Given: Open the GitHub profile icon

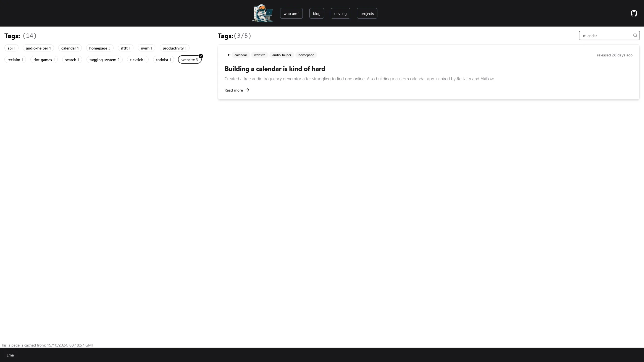Looking at the screenshot, I should [x=634, y=13].
